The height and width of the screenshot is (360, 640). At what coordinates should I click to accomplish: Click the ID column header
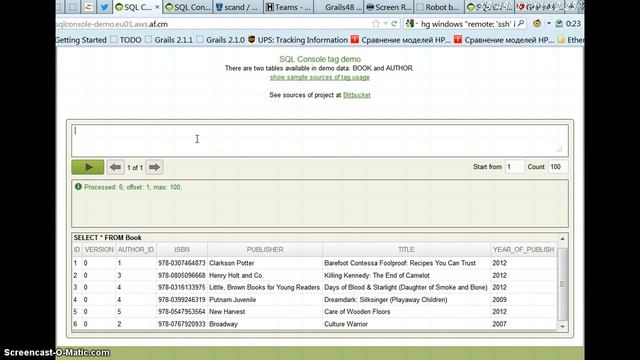click(x=77, y=249)
